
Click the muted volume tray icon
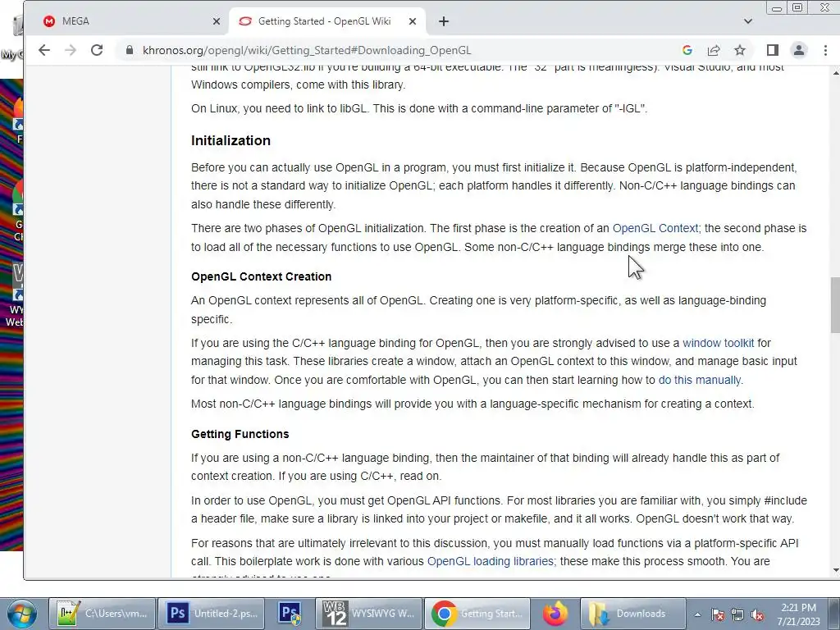[x=757, y=615]
